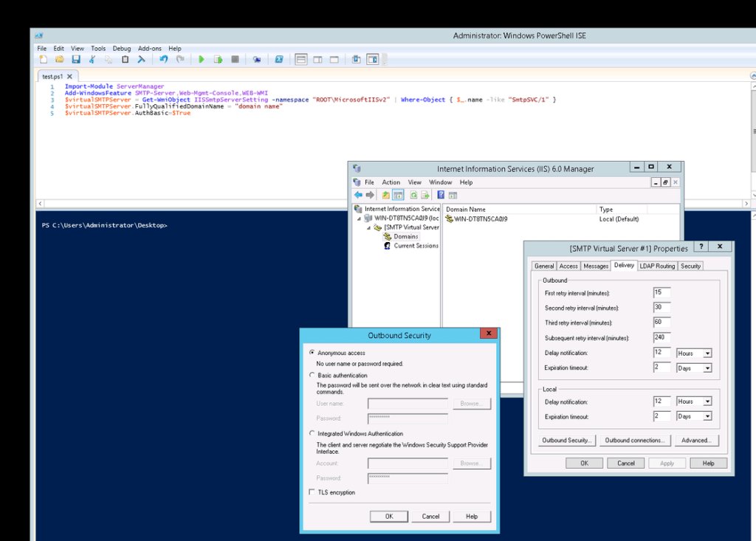This screenshot has width=756, height=541.
Task: Toggle action pane icon in IIS Manager toolbar
Action: click(453, 195)
